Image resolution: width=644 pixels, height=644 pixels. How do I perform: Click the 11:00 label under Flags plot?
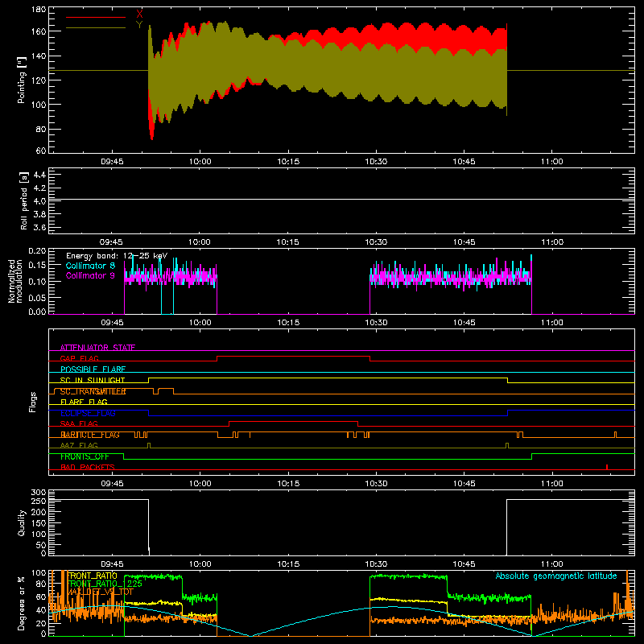(552, 484)
